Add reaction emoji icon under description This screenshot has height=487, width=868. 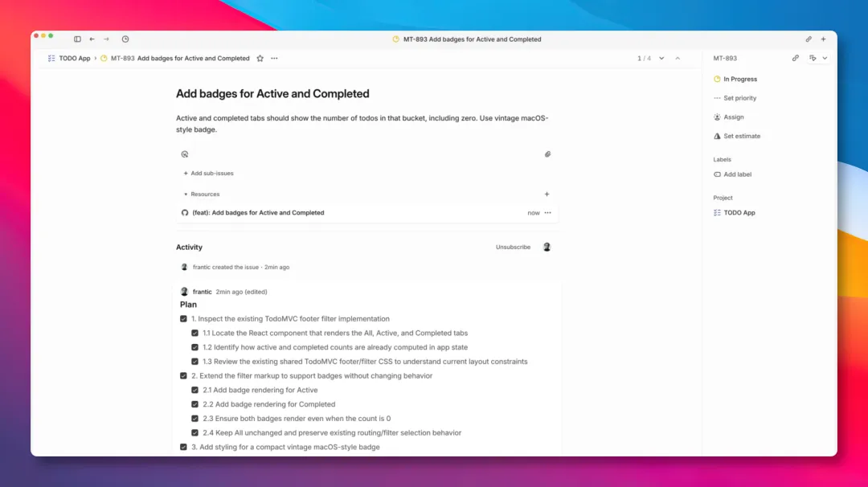click(x=185, y=154)
